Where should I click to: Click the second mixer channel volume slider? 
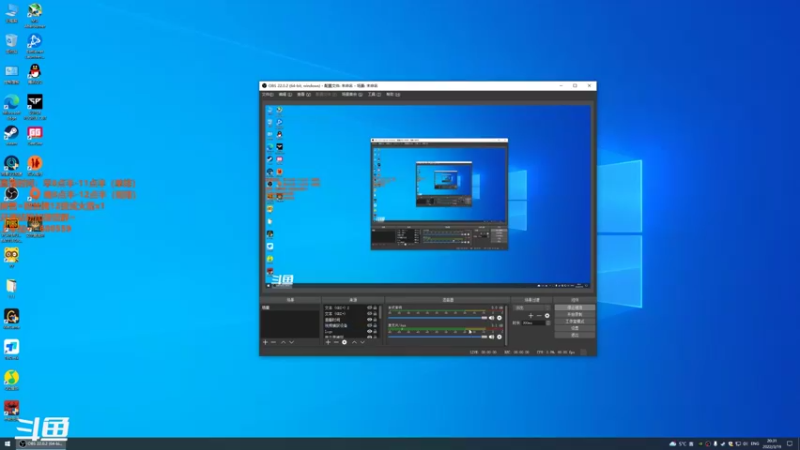438,337
